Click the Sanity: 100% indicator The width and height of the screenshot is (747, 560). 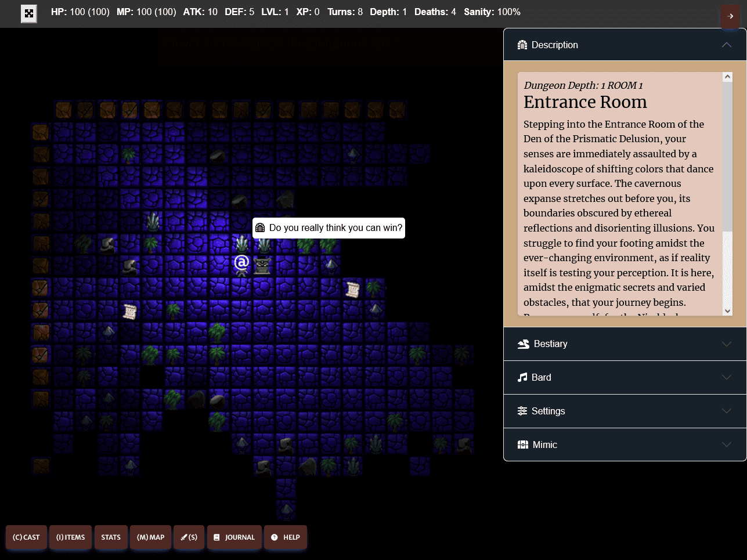[x=492, y=12]
